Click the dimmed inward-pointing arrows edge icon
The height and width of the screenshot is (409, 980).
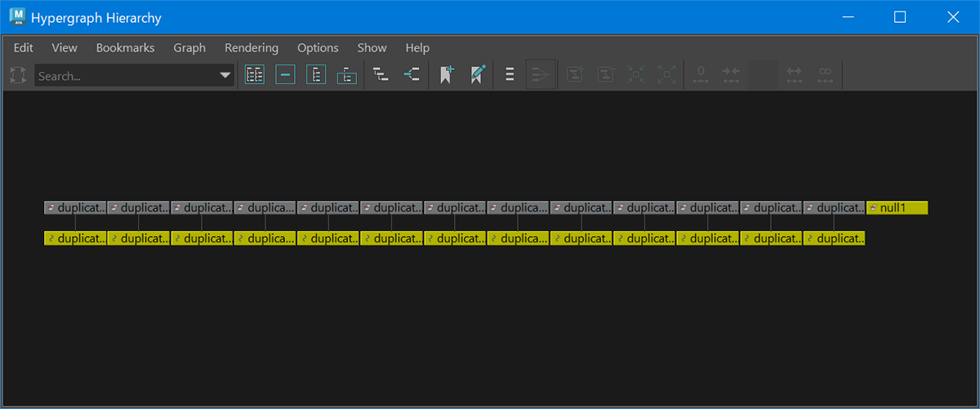pos(731,75)
